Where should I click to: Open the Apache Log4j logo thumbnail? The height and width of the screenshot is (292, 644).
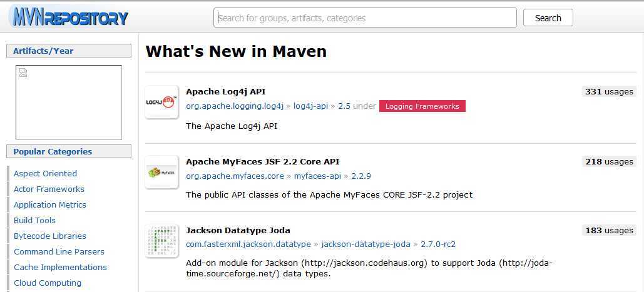pyautogui.click(x=161, y=102)
